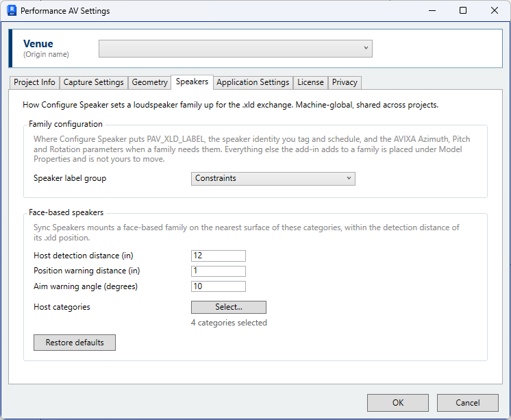Click the 'Host categories' label
This screenshot has height=420, width=511.
pyautogui.click(x=62, y=307)
